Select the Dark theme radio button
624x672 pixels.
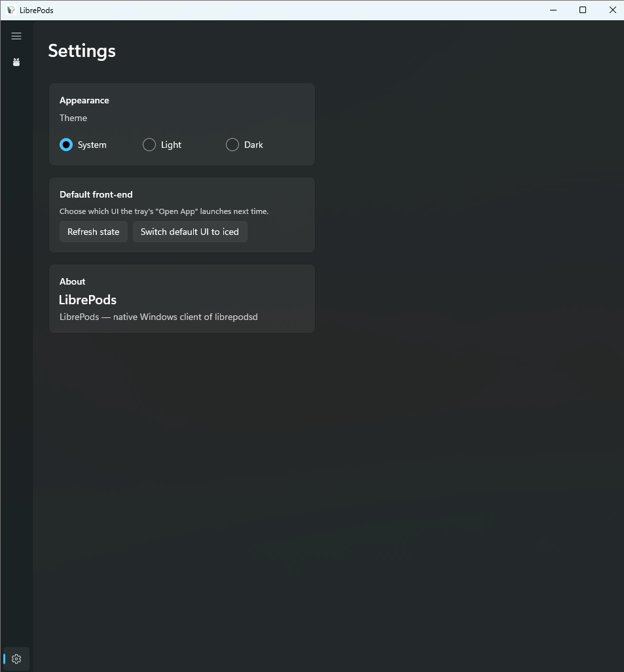[x=232, y=145]
